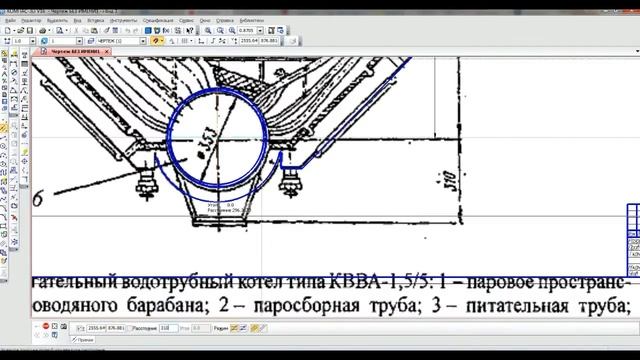This screenshot has width=640, height=360.
Task: Select the second Режим mode icon
Action: pyautogui.click(x=243, y=328)
